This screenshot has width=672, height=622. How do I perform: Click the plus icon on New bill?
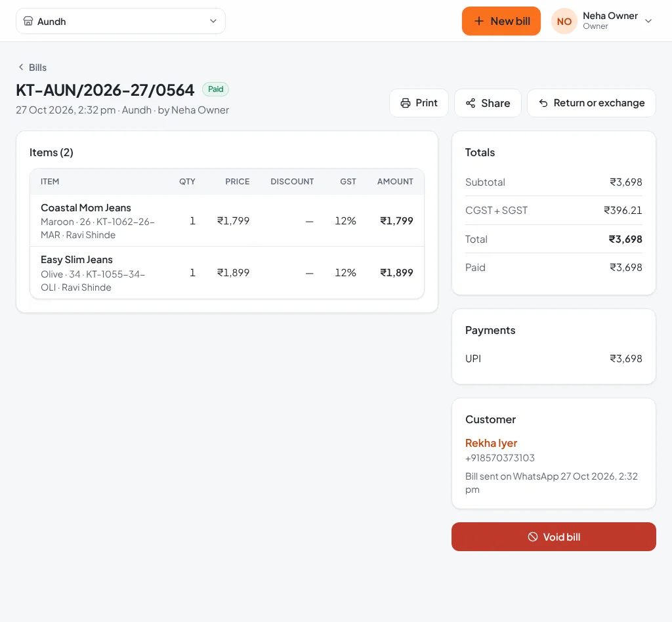pos(478,21)
